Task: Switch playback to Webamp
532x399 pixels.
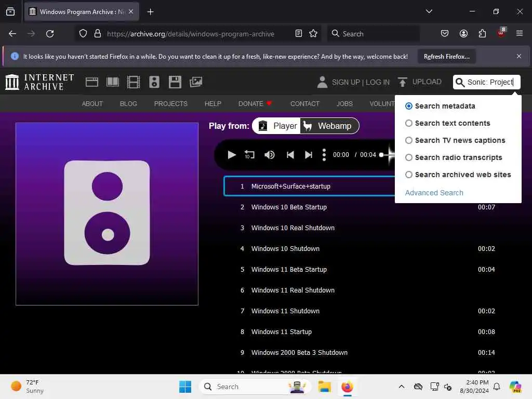Action: pyautogui.click(x=329, y=126)
